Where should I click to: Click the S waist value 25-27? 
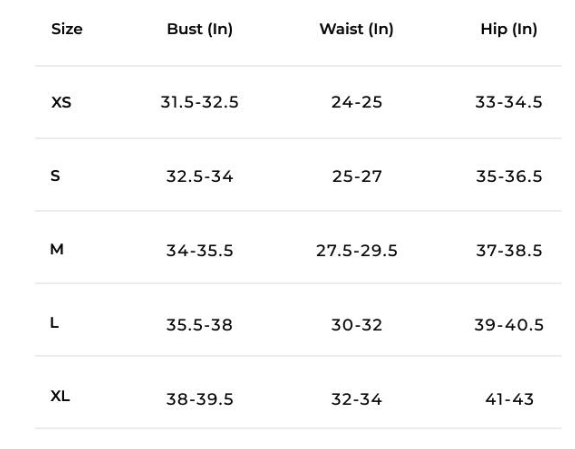point(357,176)
